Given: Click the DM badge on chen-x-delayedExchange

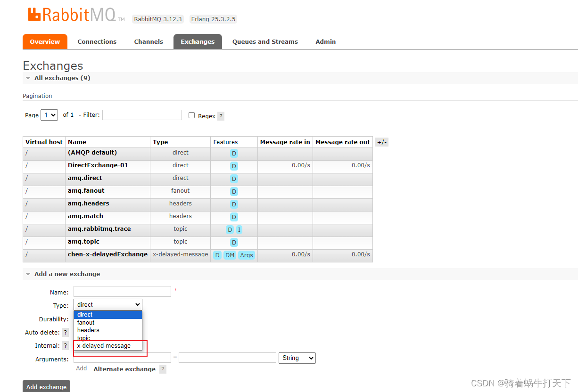Looking at the screenshot, I should (230, 255).
